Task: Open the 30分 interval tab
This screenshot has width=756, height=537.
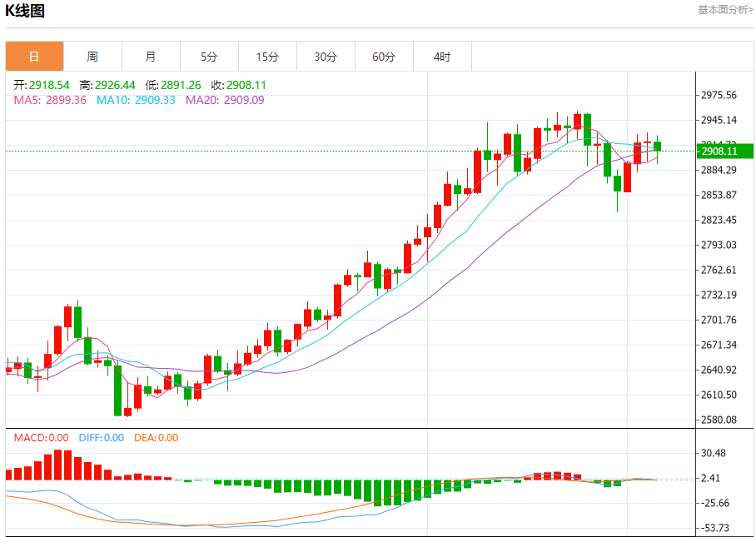Action: click(326, 57)
